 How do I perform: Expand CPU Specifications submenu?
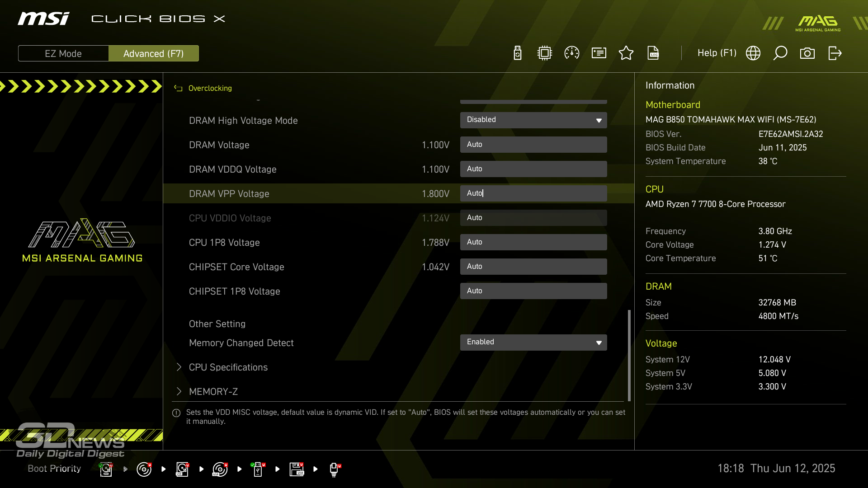(x=228, y=367)
